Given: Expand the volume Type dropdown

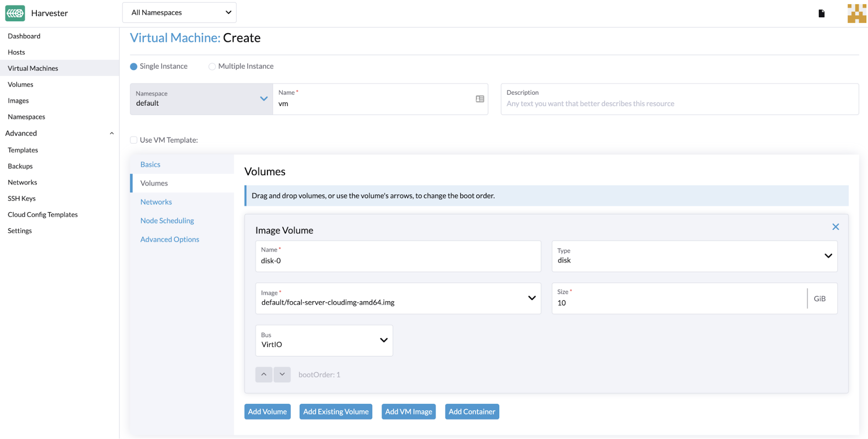Looking at the screenshot, I should tap(694, 256).
